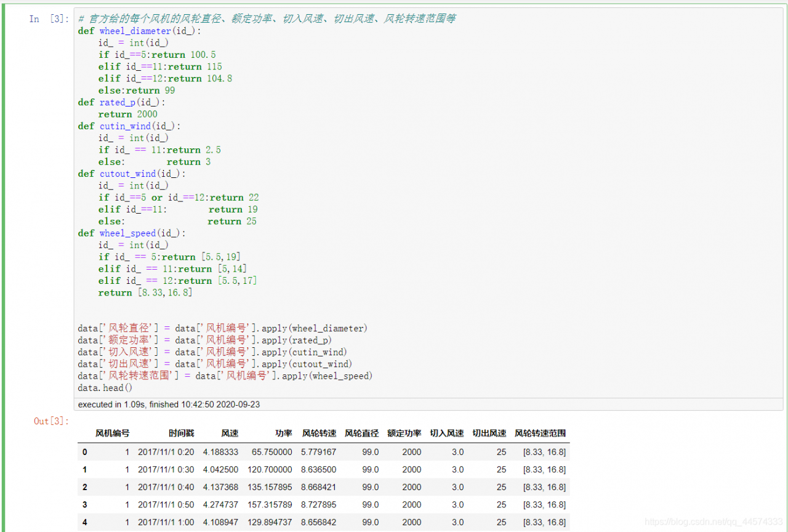Click the data['风轮转速范围'] assignment line
788x532 pixels.
[225, 376]
